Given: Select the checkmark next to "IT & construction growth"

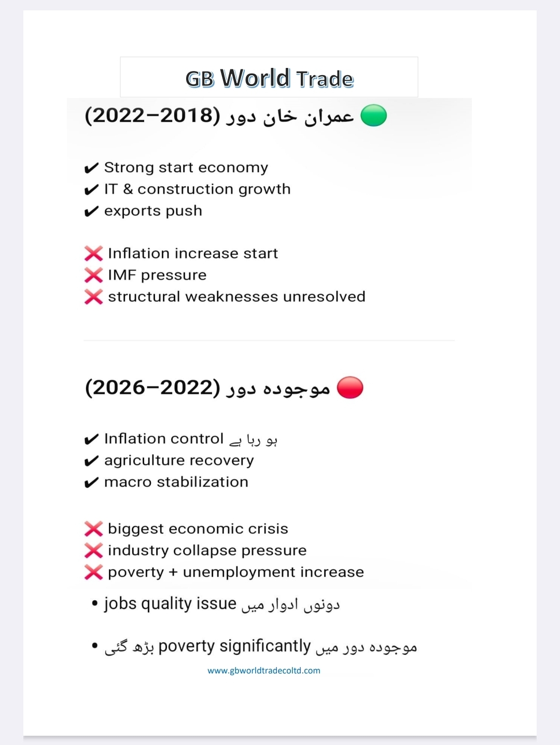Looking at the screenshot, I should point(91,190).
